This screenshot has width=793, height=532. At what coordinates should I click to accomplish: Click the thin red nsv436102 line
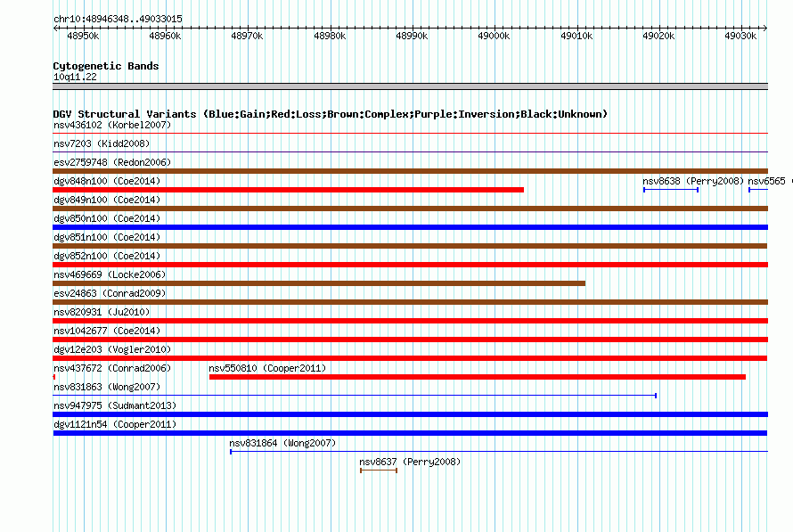pyautogui.click(x=410, y=134)
